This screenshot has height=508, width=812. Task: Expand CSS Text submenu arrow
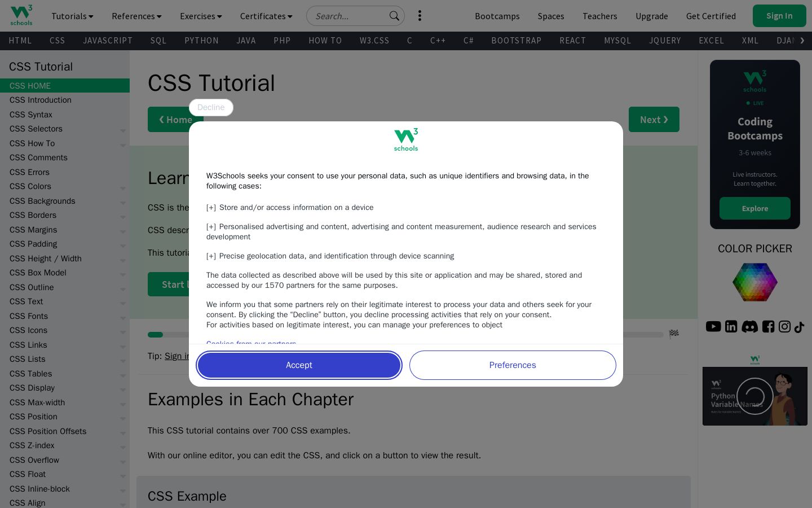point(122,303)
